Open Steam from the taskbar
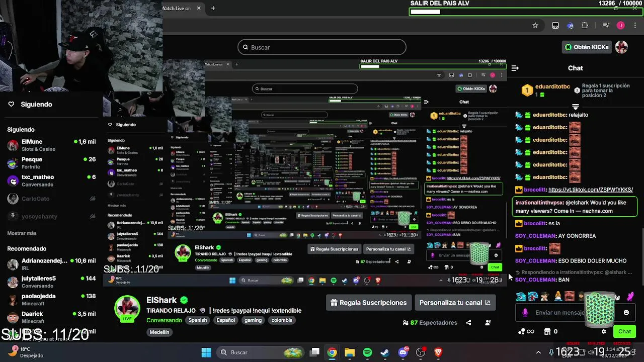This screenshot has height=362, width=644. click(x=385, y=352)
